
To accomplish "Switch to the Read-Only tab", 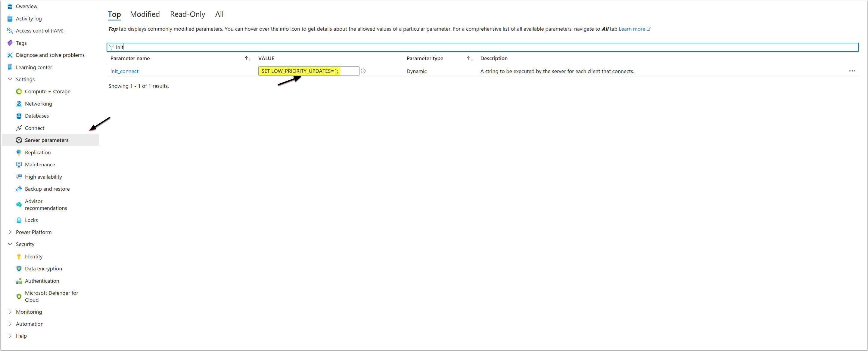I will pos(187,14).
